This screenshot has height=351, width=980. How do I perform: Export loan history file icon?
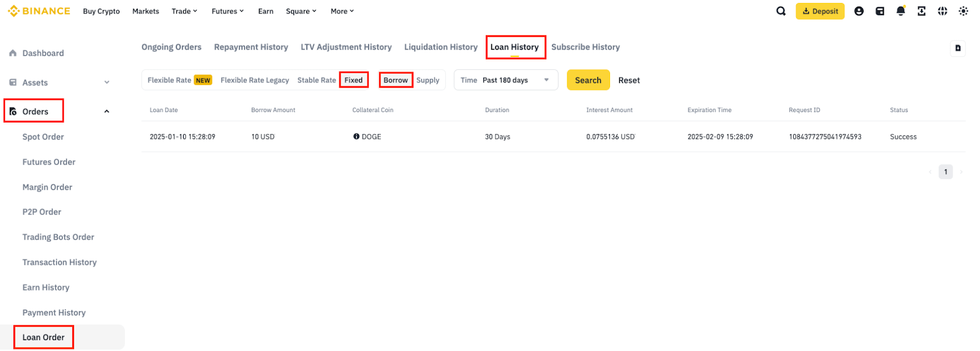[x=958, y=48]
